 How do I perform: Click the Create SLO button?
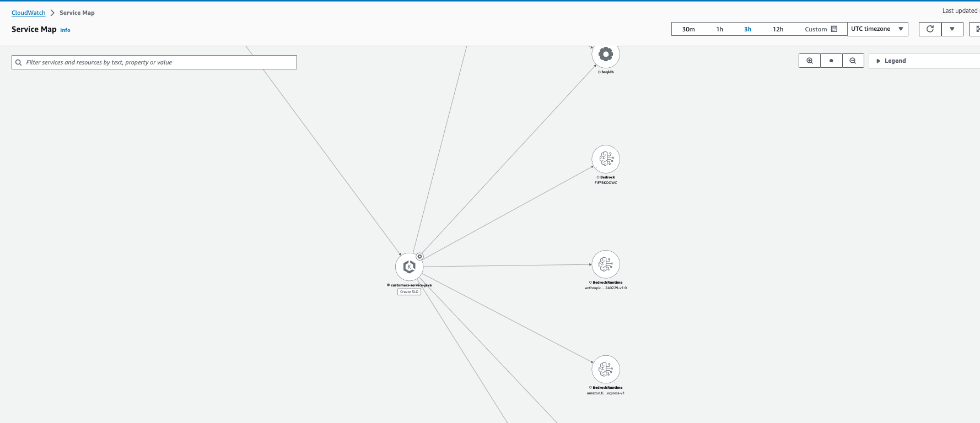coord(409,292)
